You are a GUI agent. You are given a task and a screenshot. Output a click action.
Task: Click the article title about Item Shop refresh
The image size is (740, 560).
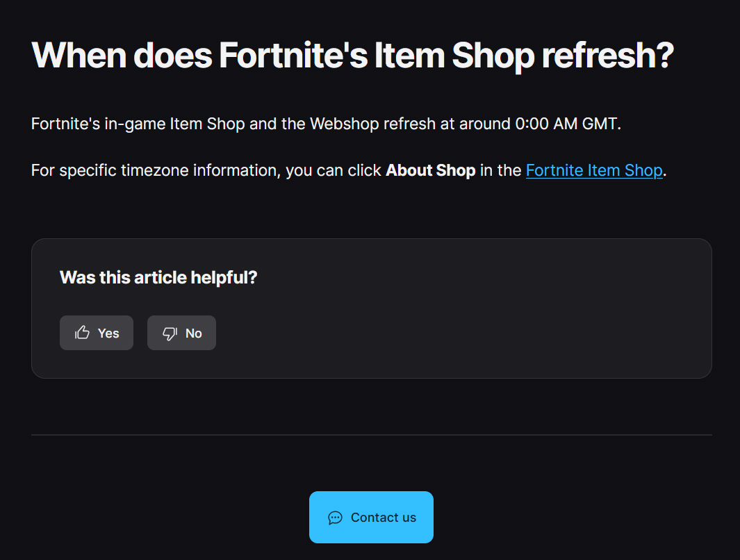point(352,56)
